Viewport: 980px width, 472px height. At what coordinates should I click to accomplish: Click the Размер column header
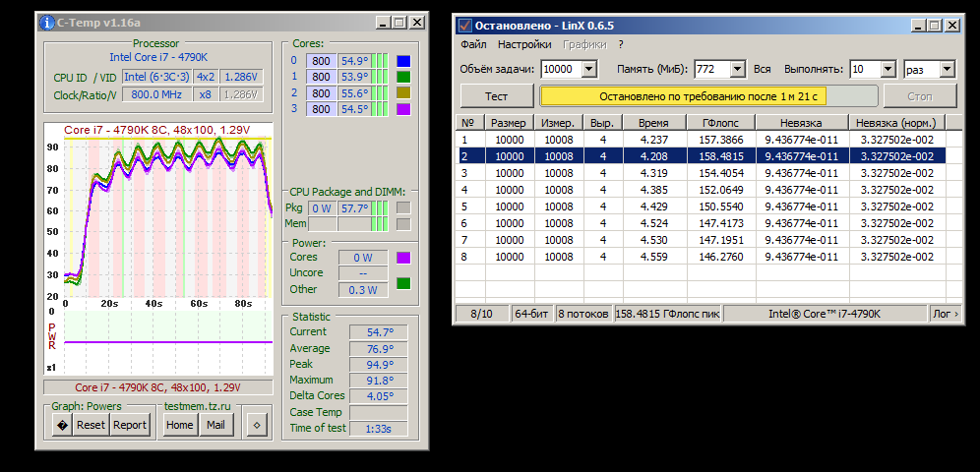click(510, 122)
